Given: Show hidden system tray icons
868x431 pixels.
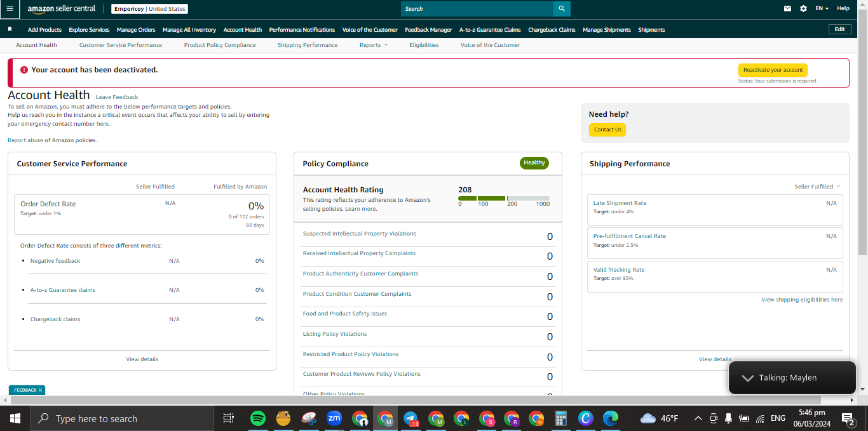Looking at the screenshot, I should (x=698, y=418).
